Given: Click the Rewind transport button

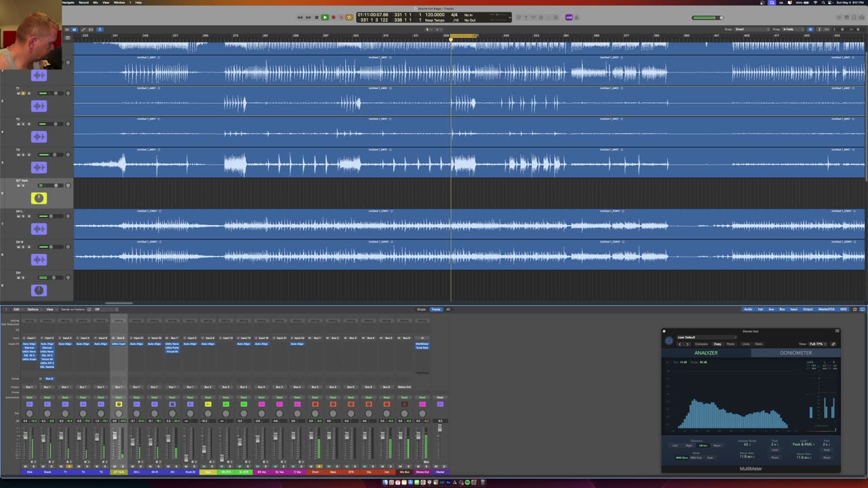Looking at the screenshot, I should [x=300, y=17].
